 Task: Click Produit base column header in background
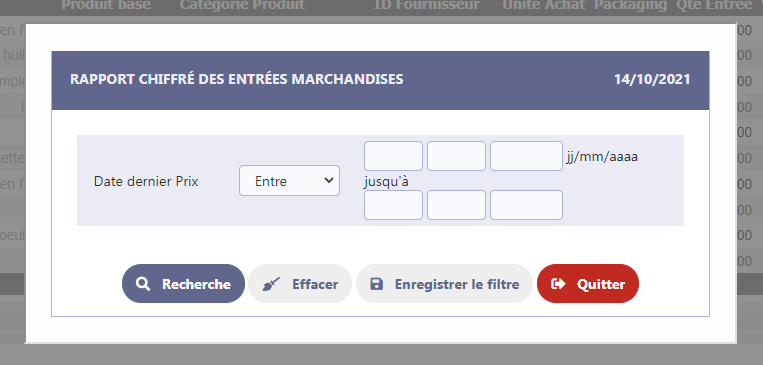tap(106, 5)
